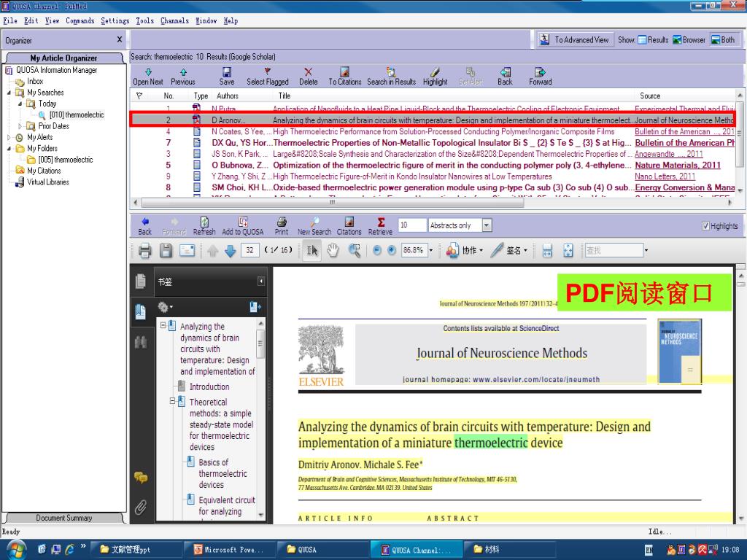Zoom in the PDF with plus icon

392,251
